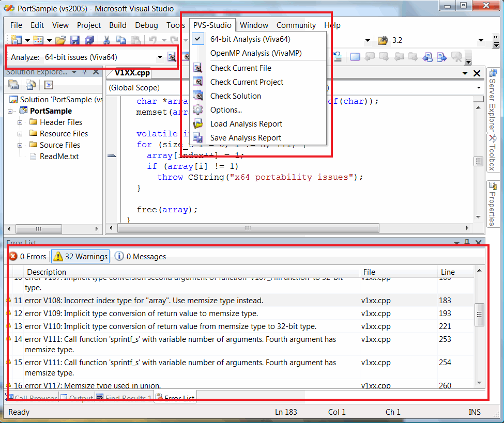Screen dimensions: 504x423
Task: Click the Check Current File menu icon
Action: click(x=197, y=68)
